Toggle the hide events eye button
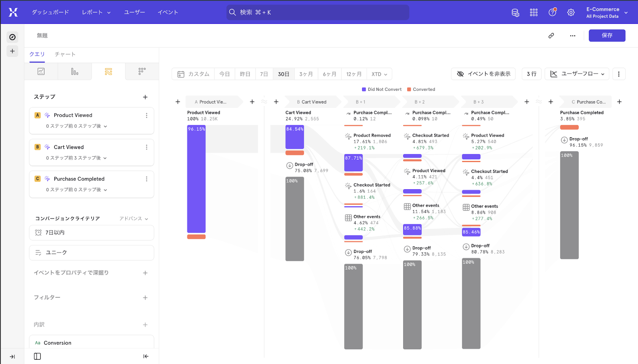The width and height of the screenshot is (638, 364). (x=483, y=74)
